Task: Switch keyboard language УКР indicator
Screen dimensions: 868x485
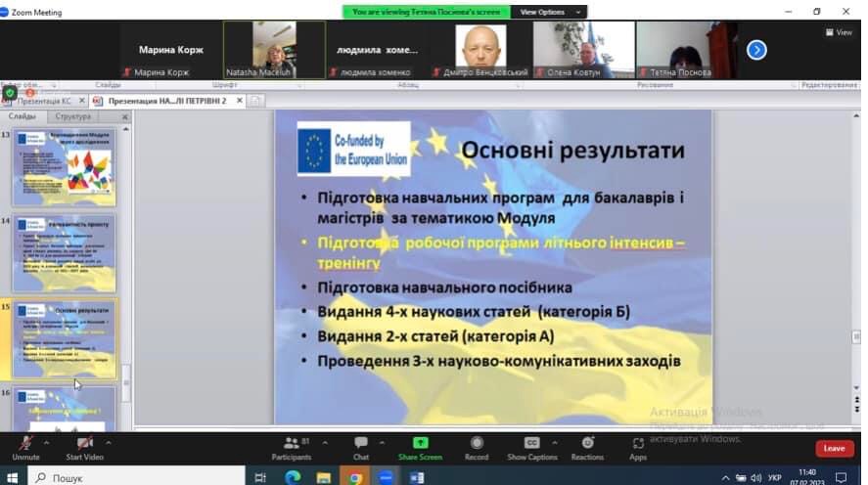Action: coord(775,478)
